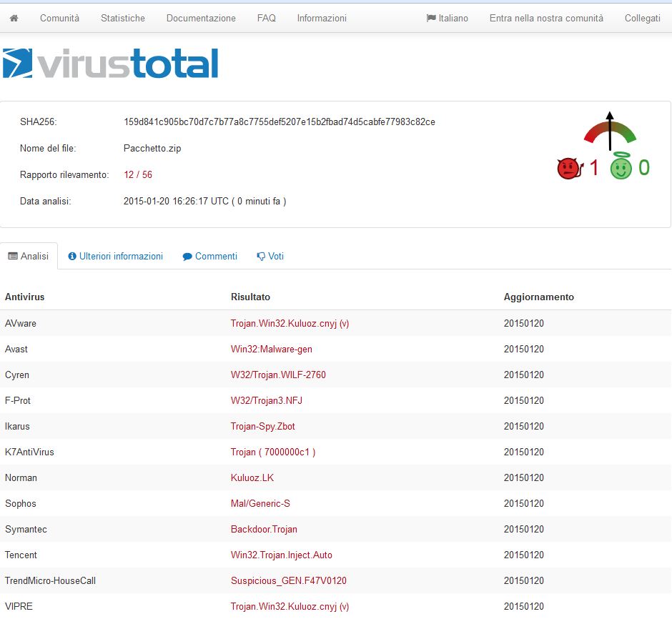Click the AVware antivirus row name

(21, 323)
